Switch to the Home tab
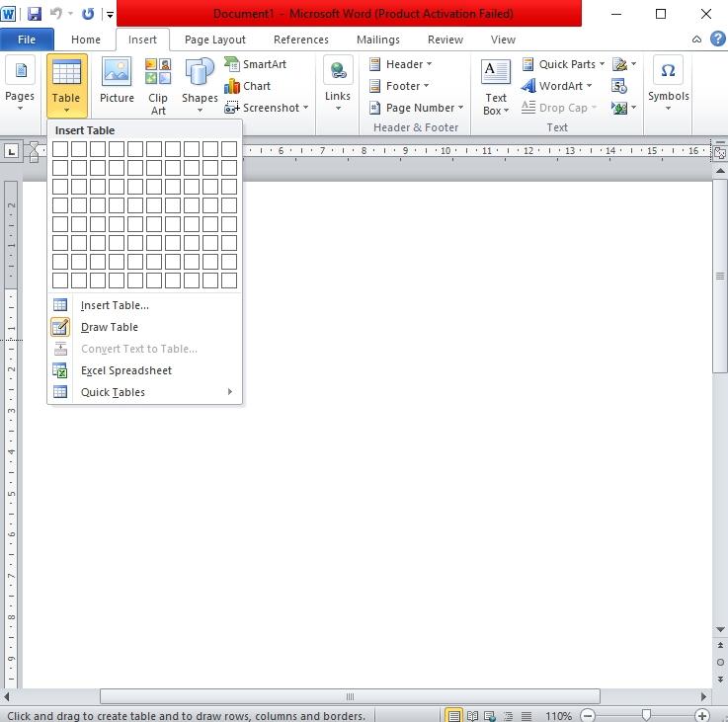 pyautogui.click(x=85, y=40)
